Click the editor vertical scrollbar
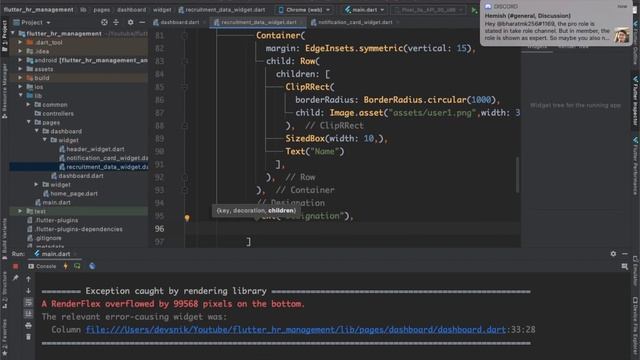 pos(518,175)
